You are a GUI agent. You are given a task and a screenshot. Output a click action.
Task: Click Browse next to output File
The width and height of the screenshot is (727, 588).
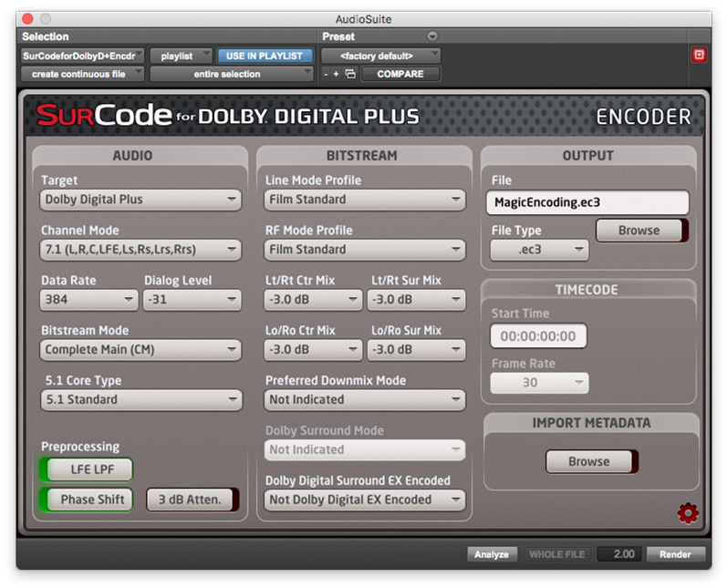pos(641,231)
